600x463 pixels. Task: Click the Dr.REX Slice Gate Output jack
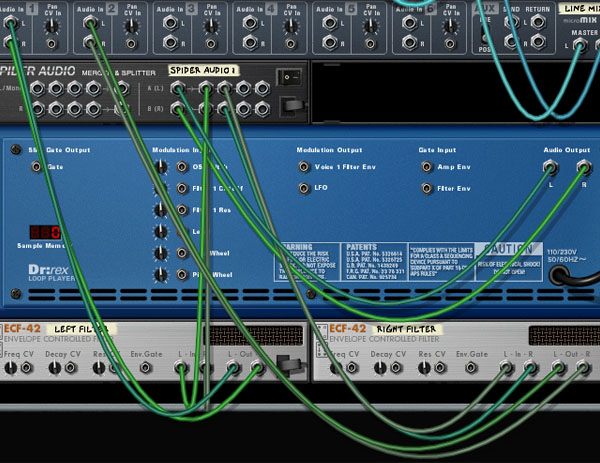click(x=37, y=167)
